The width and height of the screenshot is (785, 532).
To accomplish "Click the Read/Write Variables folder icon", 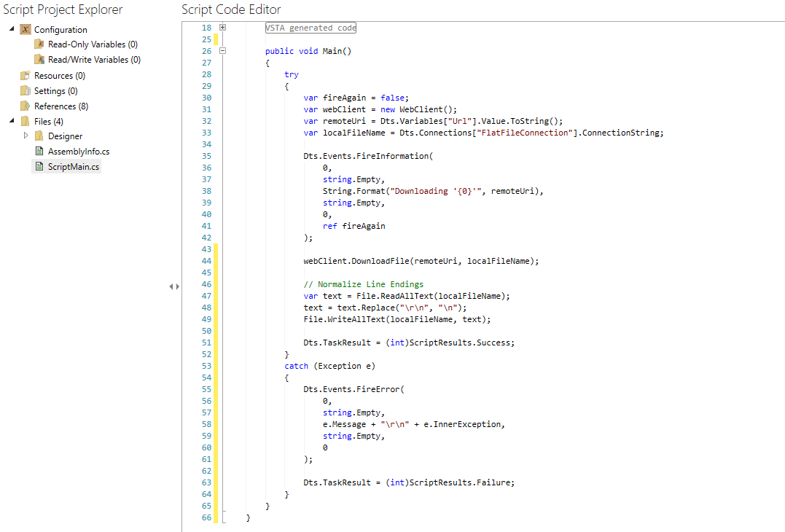I will click(x=39, y=59).
